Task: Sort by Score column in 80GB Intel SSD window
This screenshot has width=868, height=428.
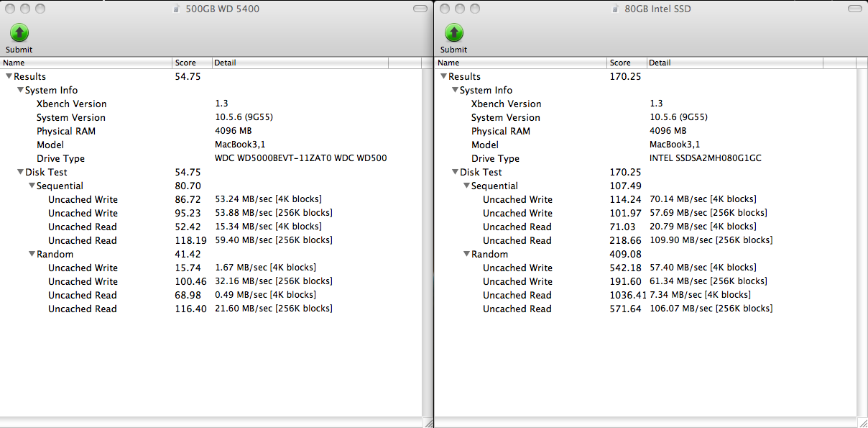Action: (627, 63)
